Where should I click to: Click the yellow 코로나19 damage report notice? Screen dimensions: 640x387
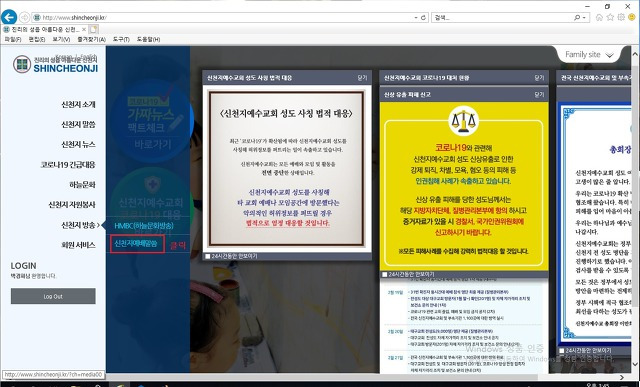(464, 186)
